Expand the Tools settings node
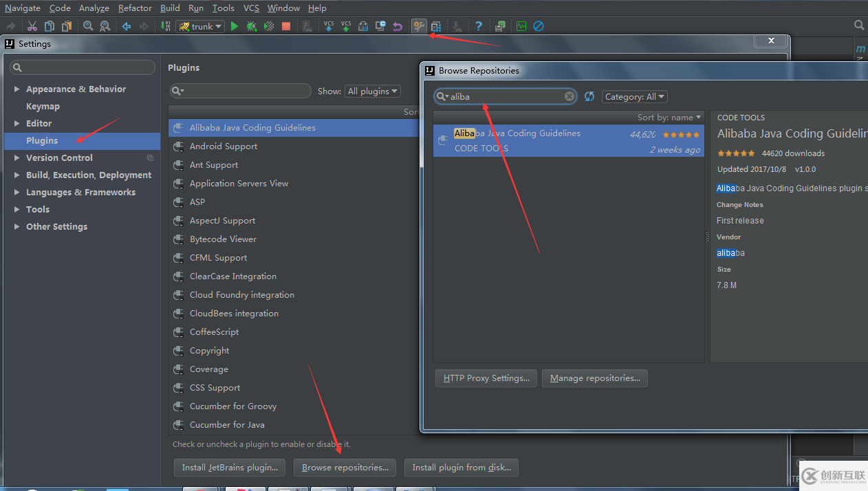This screenshot has height=491, width=868. (17, 210)
